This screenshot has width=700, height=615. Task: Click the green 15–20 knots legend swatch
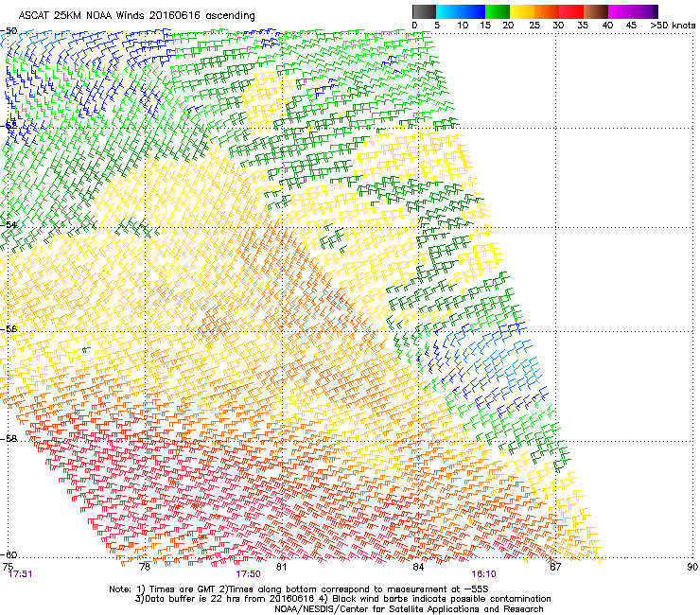(498, 11)
